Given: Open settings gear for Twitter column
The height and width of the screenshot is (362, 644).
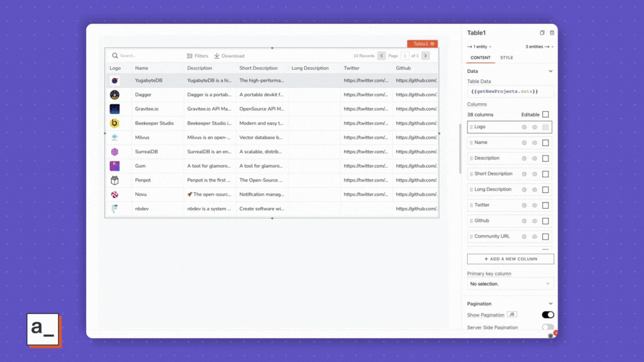Looking at the screenshot, I should click(524, 206).
